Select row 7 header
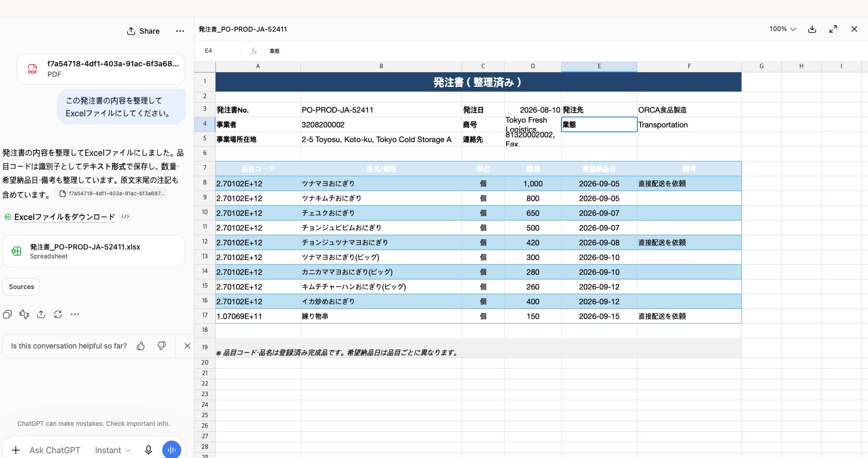868x458 pixels. [x=205, y=168]
